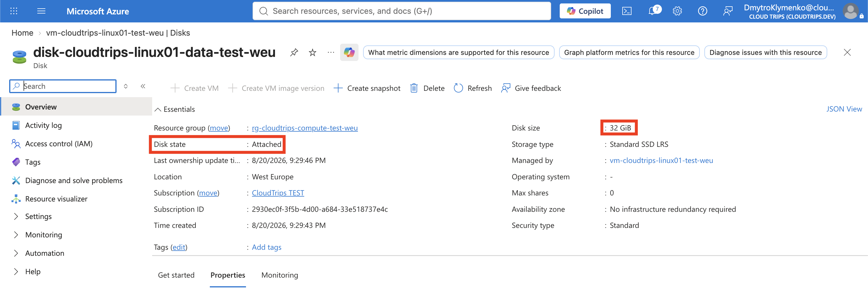Screen dimensions: 868x292
Task: Go to Home breadcrumb
Action: 22,33
